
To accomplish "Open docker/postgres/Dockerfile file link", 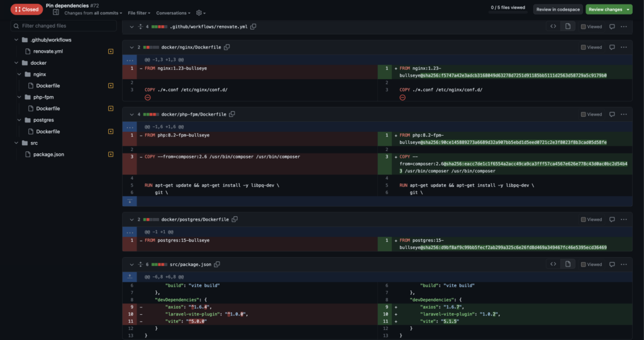I will coord(195,220).
